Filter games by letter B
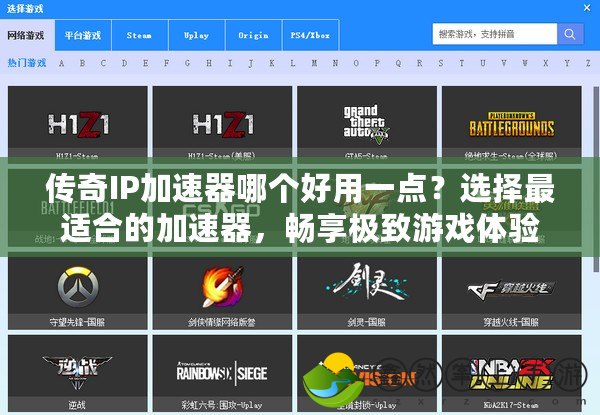The height and width of the screenshot is (415, 600). pos(82,63)
